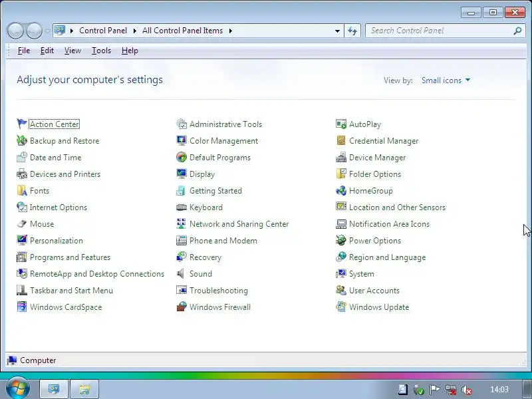Open the Troubleshooting link
This screenshot has height=399, width=532.
pyautogui.click(x=219, y=291)
